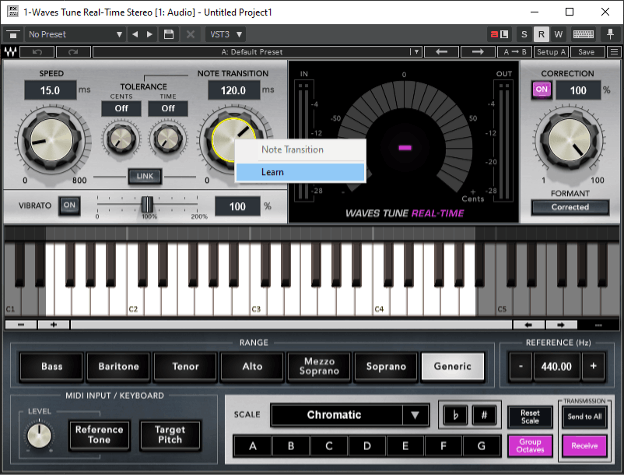The image size is (624, 476).
Task: Select Learn in the context menu
Action: tap(300, 172)
